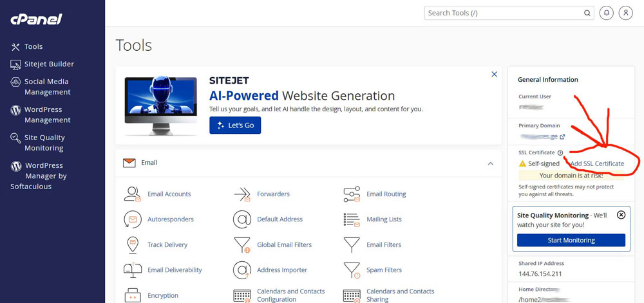Open WordPress Management sidebar icon
Image resolution: width=644 pixels, height=303 pixels.
coord(15,110)
